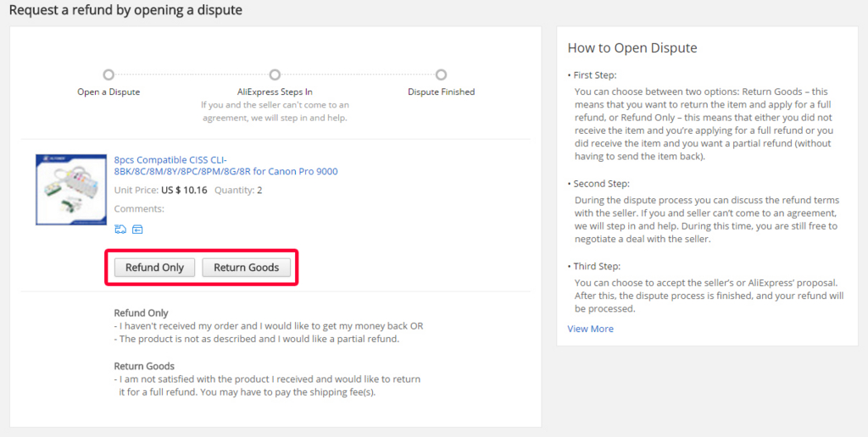Click the delivery truck icon
The width and height of the screenshot is (868, 437).
pyautogui.click(x=120, y=229)
